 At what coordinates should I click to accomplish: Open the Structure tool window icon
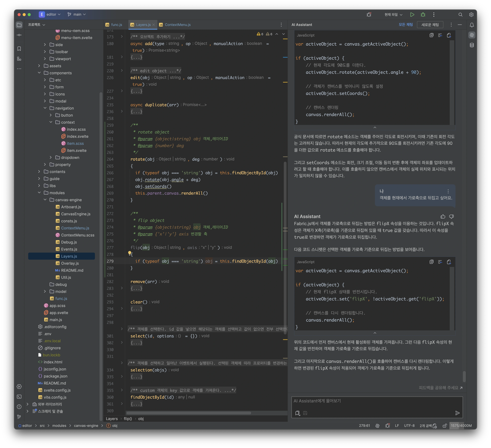(19, 59)
